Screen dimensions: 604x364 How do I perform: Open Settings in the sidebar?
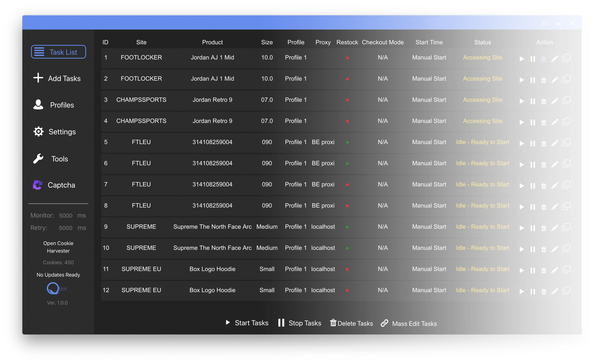(55, 132)
